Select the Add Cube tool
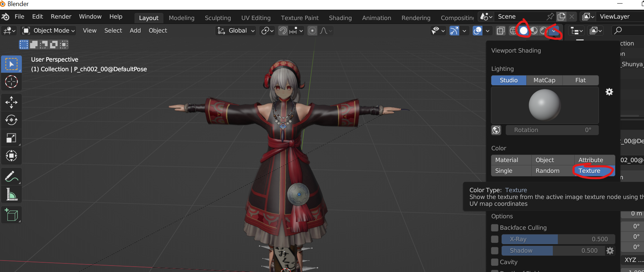 tap(11, 215)
